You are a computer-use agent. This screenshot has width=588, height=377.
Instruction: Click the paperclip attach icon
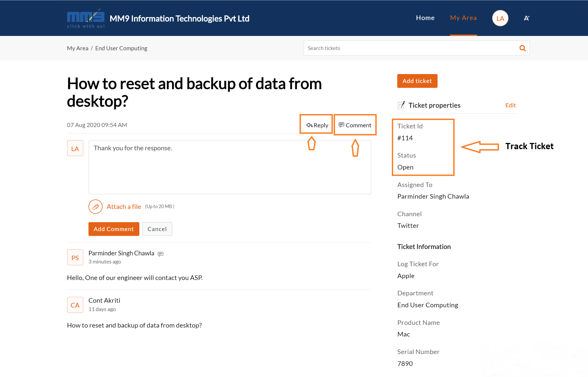tap(95, 207)
